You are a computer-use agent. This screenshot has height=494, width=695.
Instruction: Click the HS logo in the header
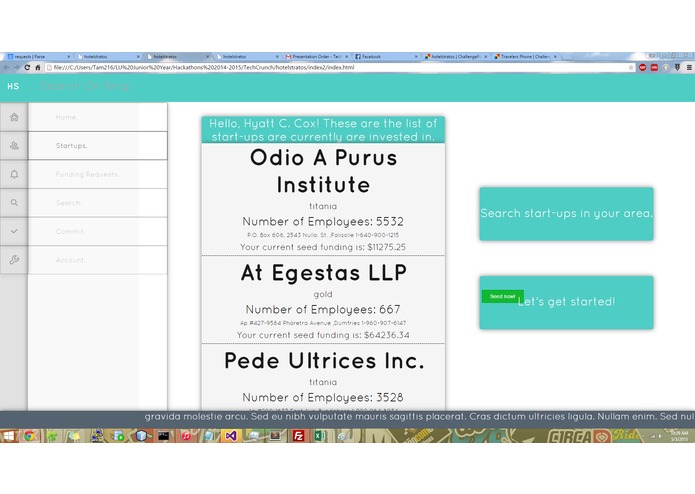pos(13,86)
